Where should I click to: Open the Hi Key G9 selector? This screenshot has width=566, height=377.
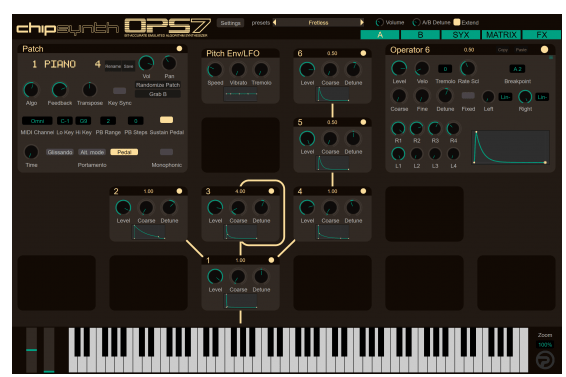click(x=83, y=121)
